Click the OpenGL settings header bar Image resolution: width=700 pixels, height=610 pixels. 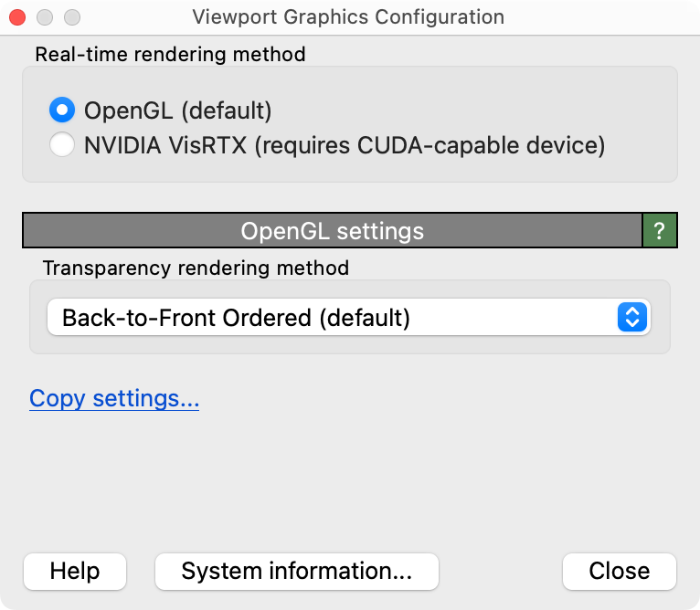332,231
